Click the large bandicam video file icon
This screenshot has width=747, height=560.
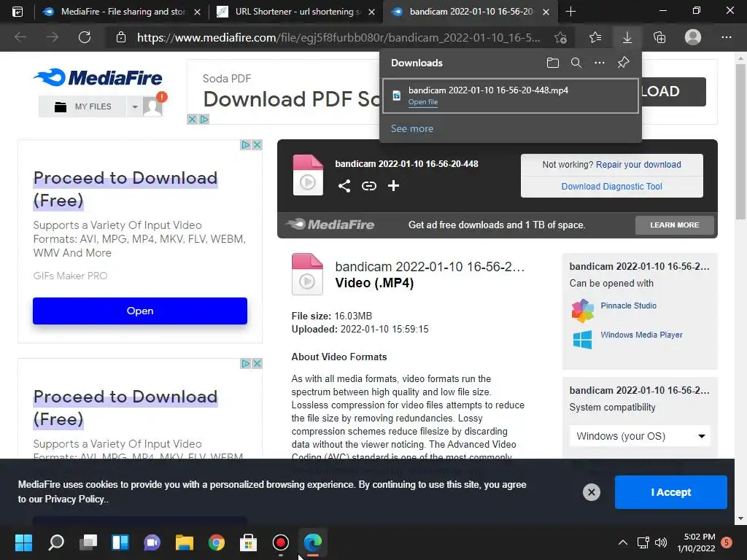point(307,274)
